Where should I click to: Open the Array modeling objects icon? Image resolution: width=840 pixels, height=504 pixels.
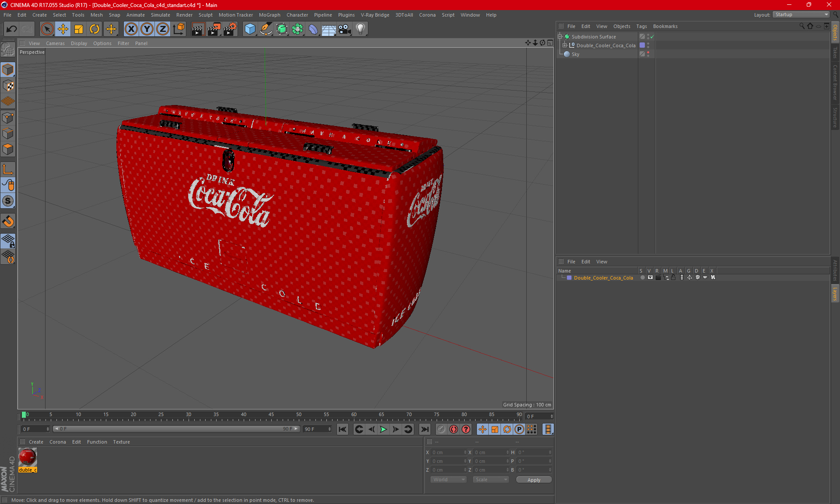point(297,29)
